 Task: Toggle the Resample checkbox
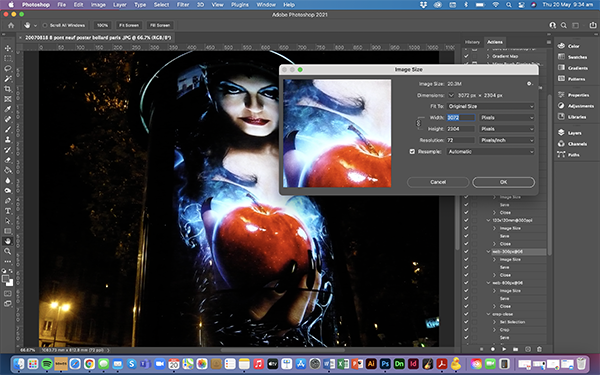click(412, 152)
